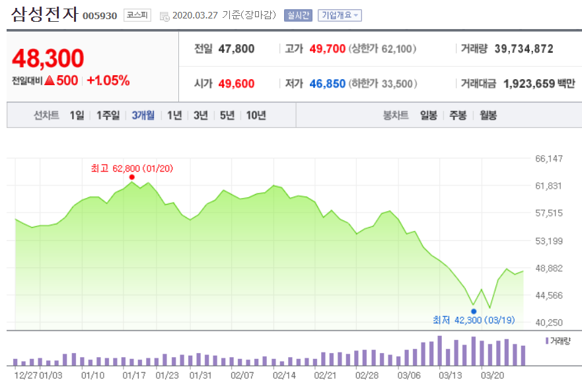The image size is (582, 392).
Task: Click the 삼성전자 stock name heading
Action: point(45,14)
